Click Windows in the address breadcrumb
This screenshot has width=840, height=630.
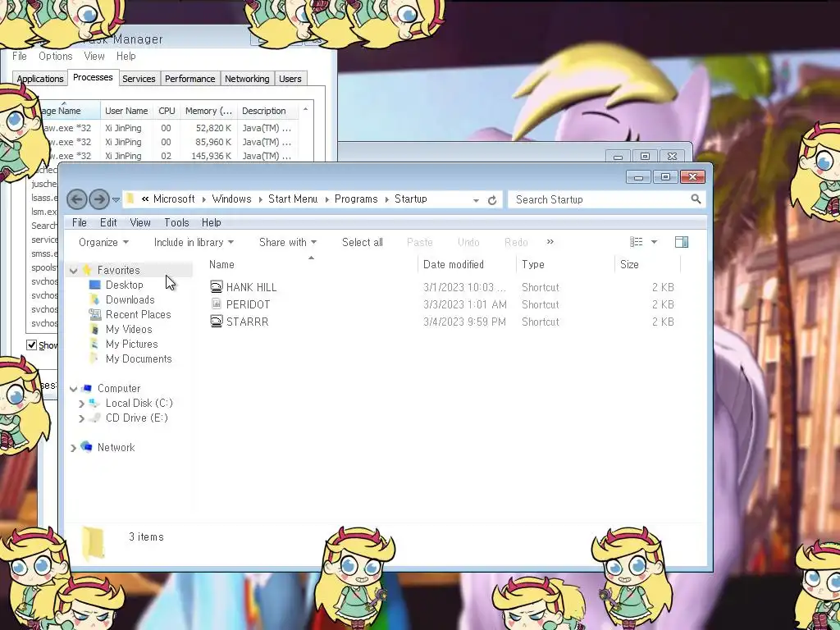[x=231, y=199]
